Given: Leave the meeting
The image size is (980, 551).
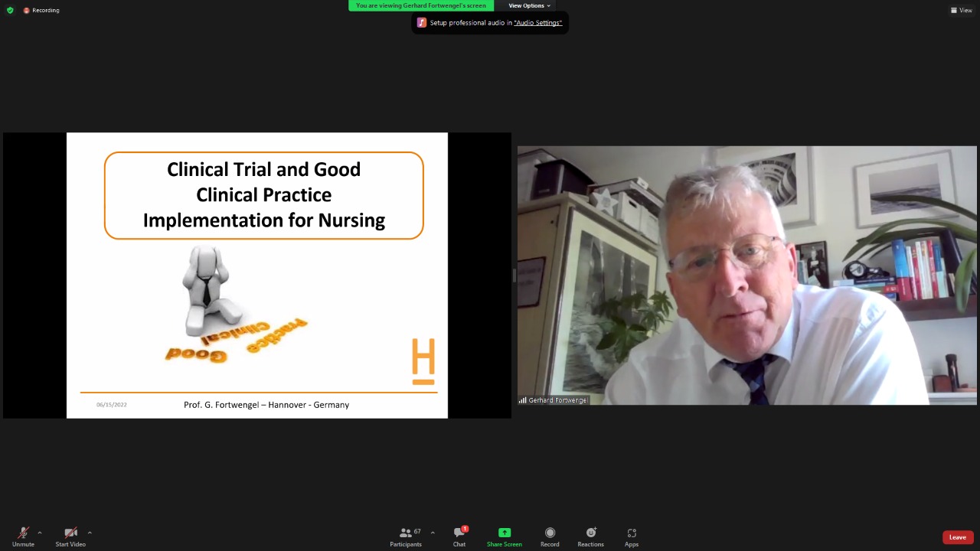Looking at the screenshot, I should 957,537.
